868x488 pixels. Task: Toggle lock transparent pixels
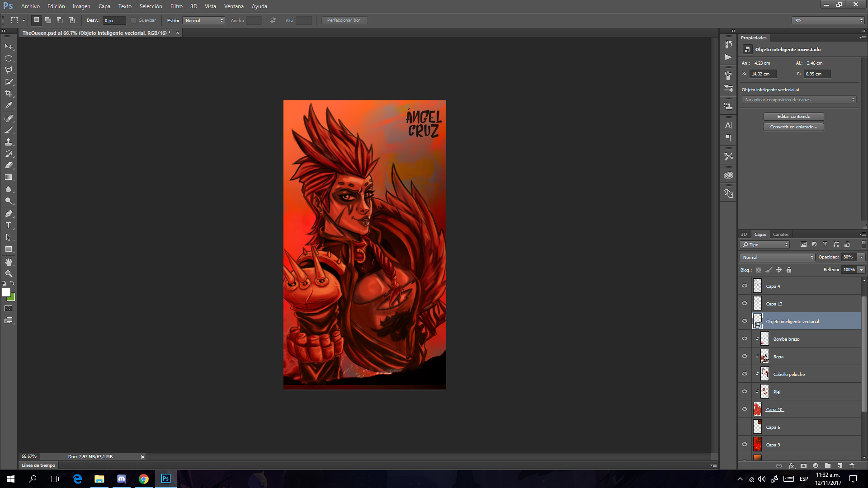[759, 270]
